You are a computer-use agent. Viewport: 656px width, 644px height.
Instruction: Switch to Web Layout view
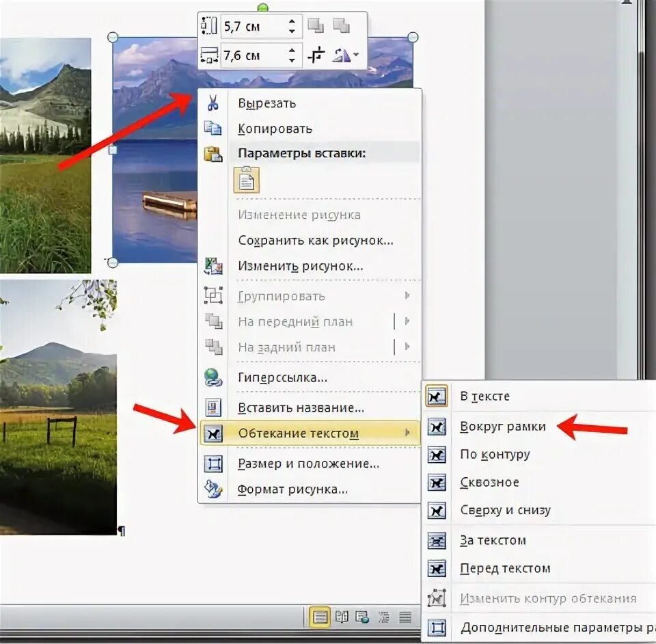point(362,617)
